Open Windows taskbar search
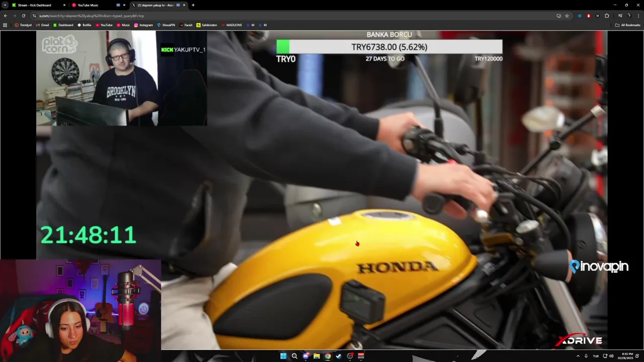644x362 pixels. 294,356
